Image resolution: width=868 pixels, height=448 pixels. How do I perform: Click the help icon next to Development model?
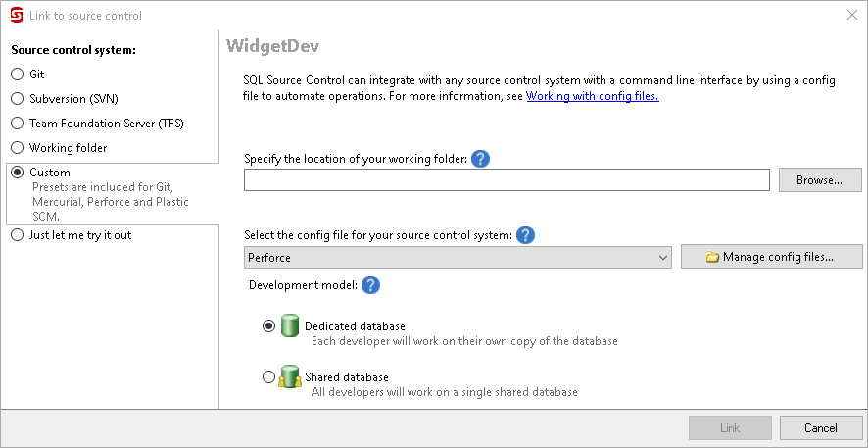pyautogui.click(x=370, y=285)
